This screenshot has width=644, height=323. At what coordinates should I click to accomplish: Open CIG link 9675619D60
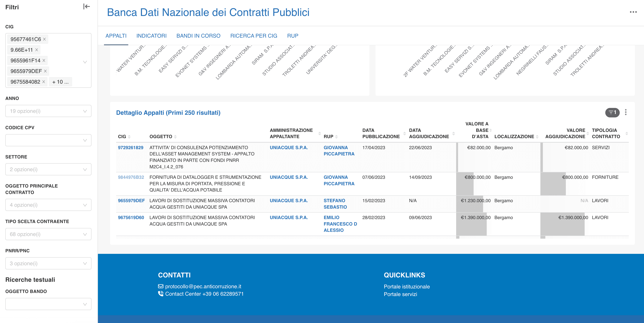click(131, 217)
